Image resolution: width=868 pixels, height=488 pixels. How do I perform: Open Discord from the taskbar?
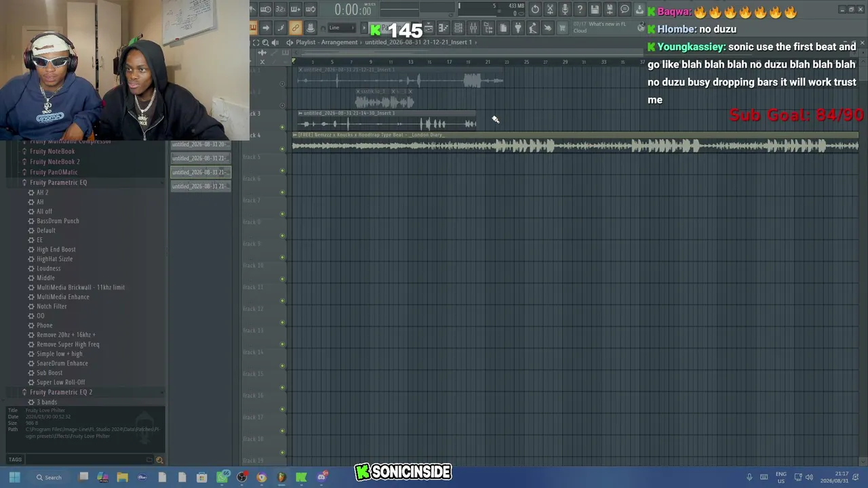tap(321, 477)
